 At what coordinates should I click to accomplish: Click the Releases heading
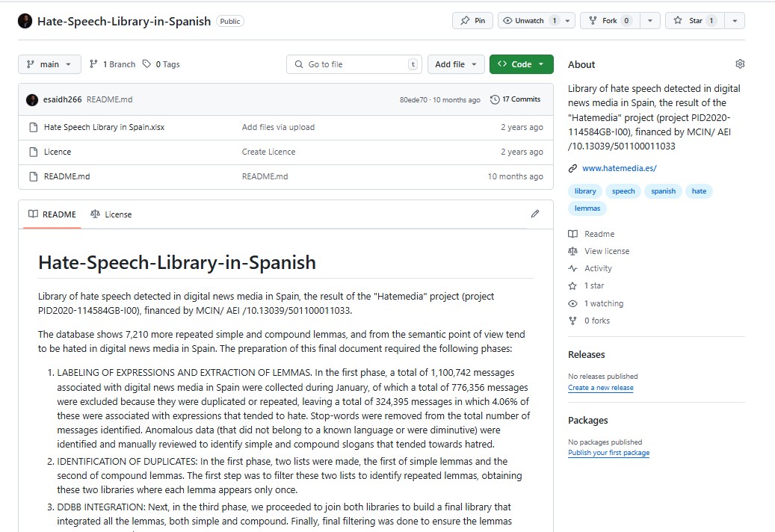tap(586, 355)
